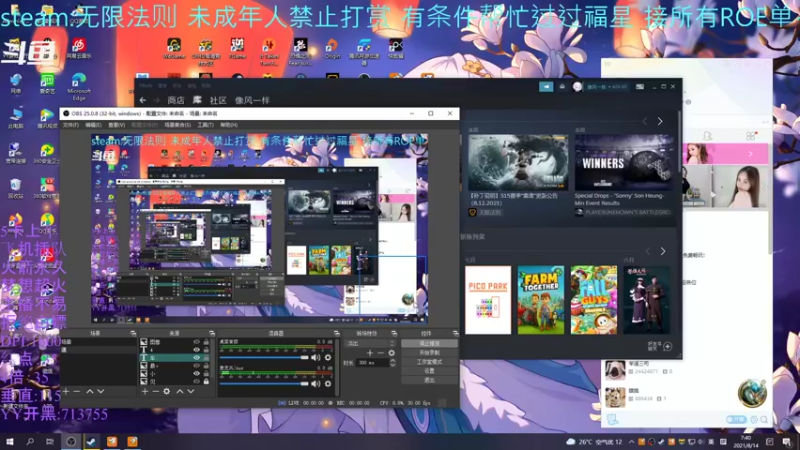Move selected source down in OBS
Screen dimensions: 800x450
(x=190, y=391)
